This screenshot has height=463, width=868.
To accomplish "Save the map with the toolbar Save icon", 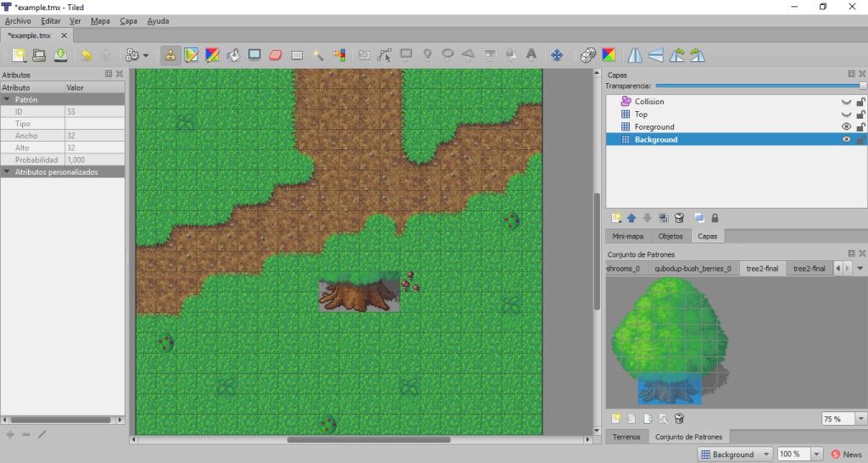I will click(x=60, y=55).
